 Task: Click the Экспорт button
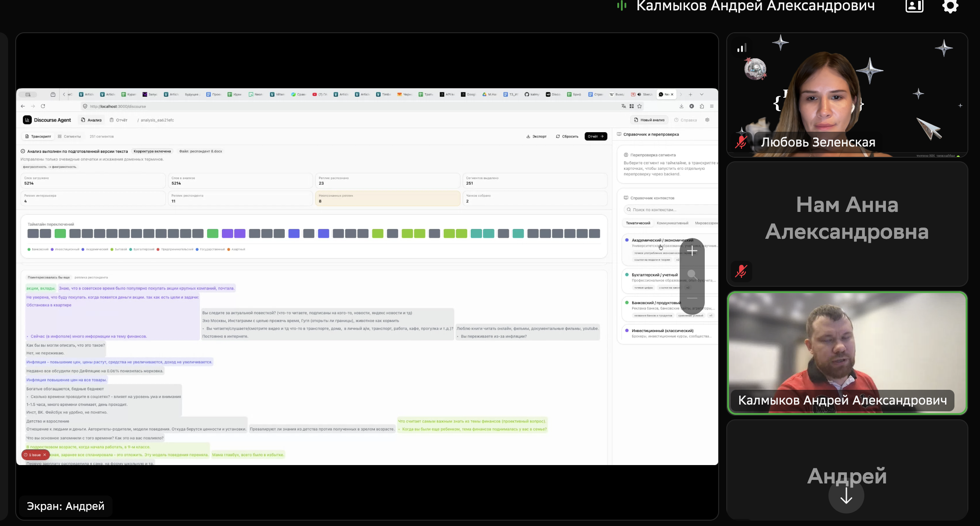pyautogui.click(x=536, y=136)
